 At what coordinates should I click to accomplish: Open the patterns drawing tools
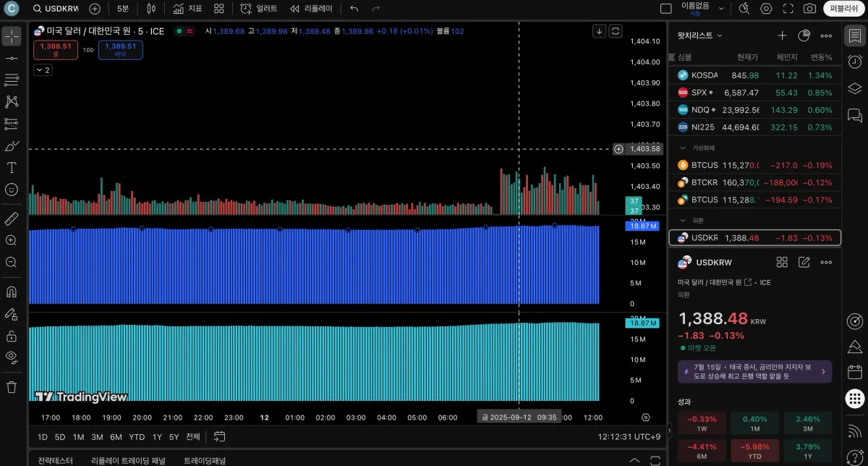(12, 102)
